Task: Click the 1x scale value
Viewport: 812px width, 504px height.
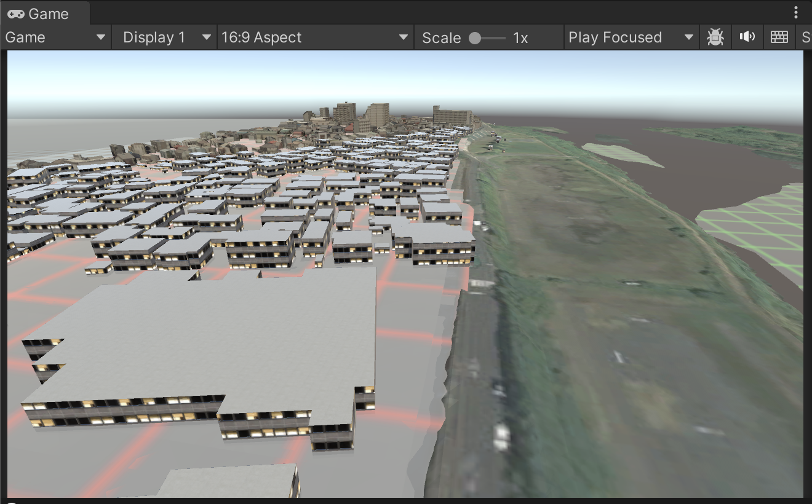Action: [520, 37]
